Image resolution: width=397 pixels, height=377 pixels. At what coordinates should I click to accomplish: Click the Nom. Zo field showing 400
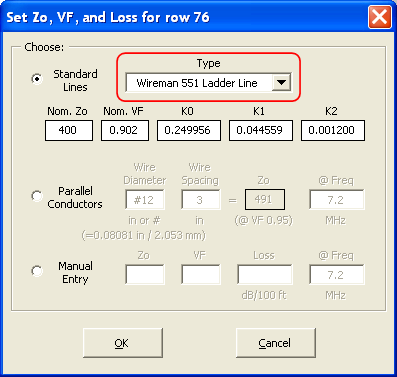(x=69, y=130)
